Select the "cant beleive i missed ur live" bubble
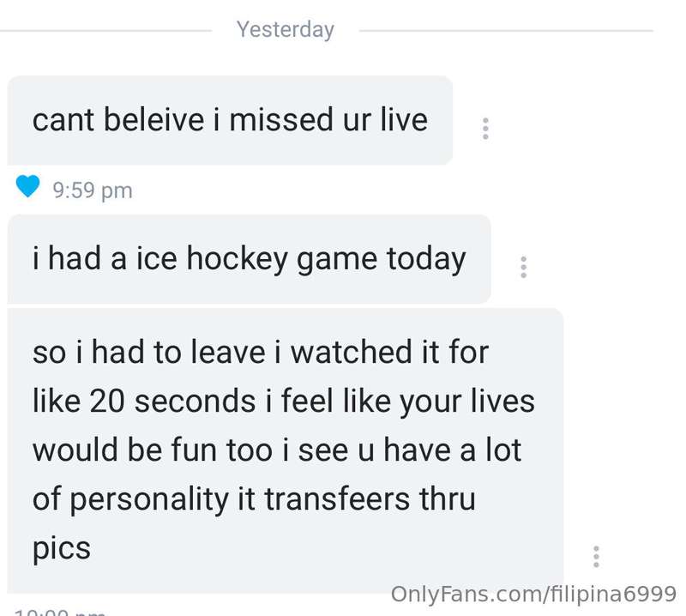 (230, 120)
